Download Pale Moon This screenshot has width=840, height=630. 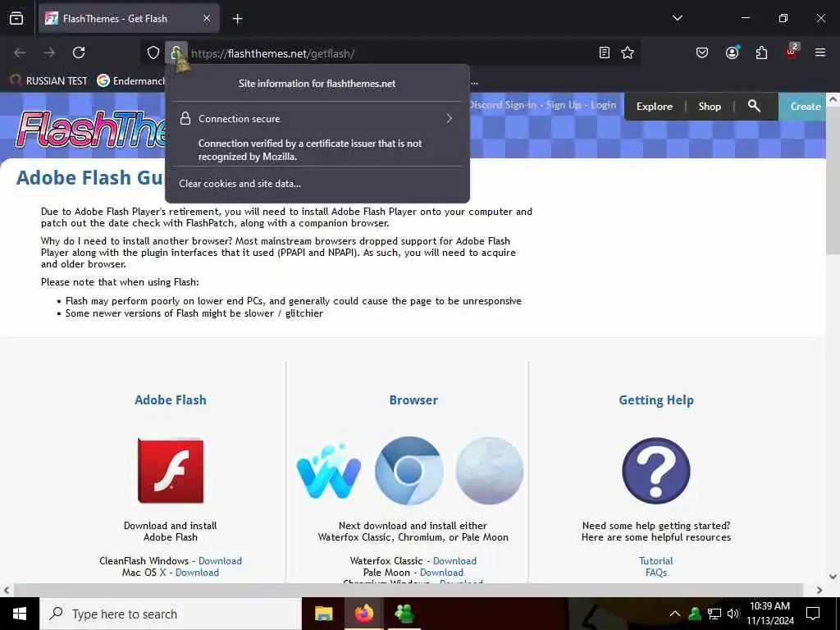[441, 572]
